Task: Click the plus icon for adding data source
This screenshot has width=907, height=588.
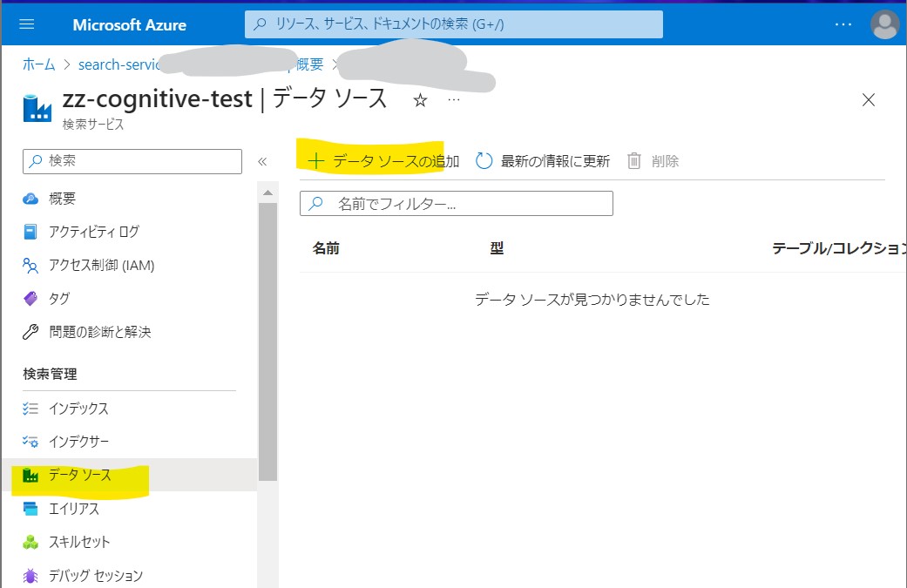Action: tap(315, 161)
